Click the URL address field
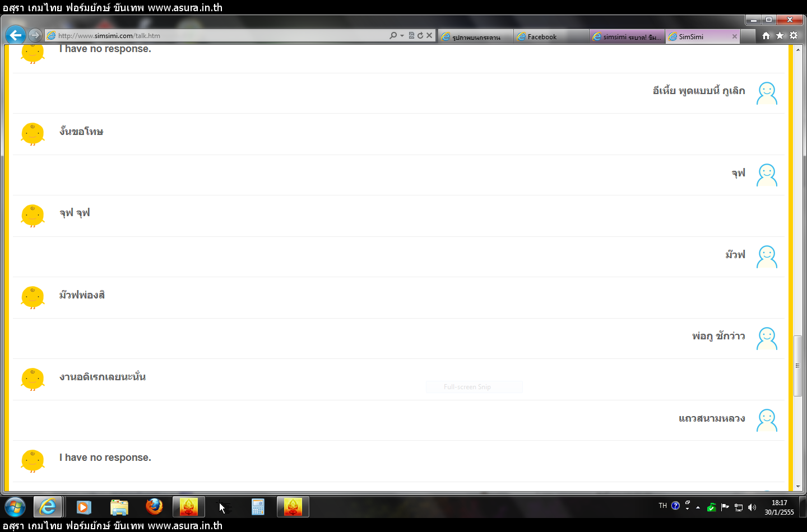The height and width of the screenshot is (532, 807). [x=219, y=36]
